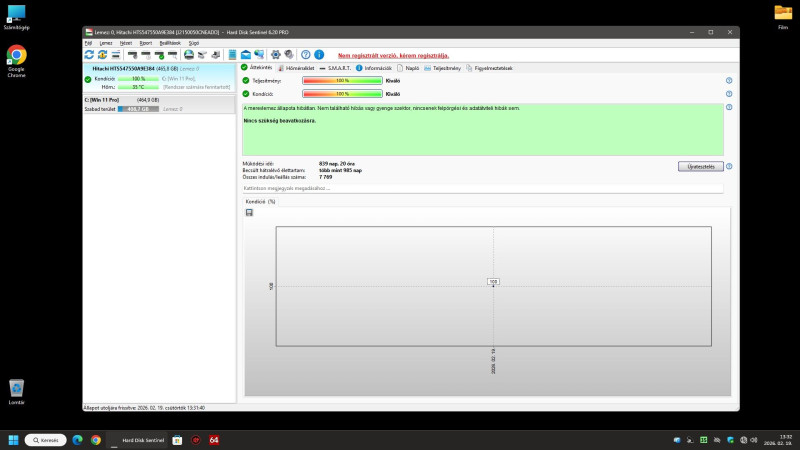Image resolution: width=800 pixels, height=450 pixels.
Task: Click the Teljesítmény 100 % gradient bar
Action: 342,81
